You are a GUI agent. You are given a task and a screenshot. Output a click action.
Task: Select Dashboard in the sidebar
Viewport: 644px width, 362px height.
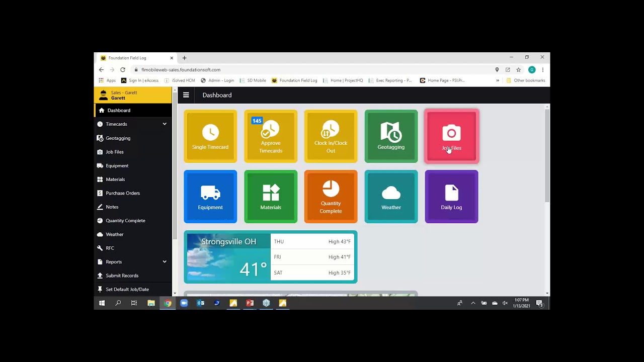(x=133, y=110)
